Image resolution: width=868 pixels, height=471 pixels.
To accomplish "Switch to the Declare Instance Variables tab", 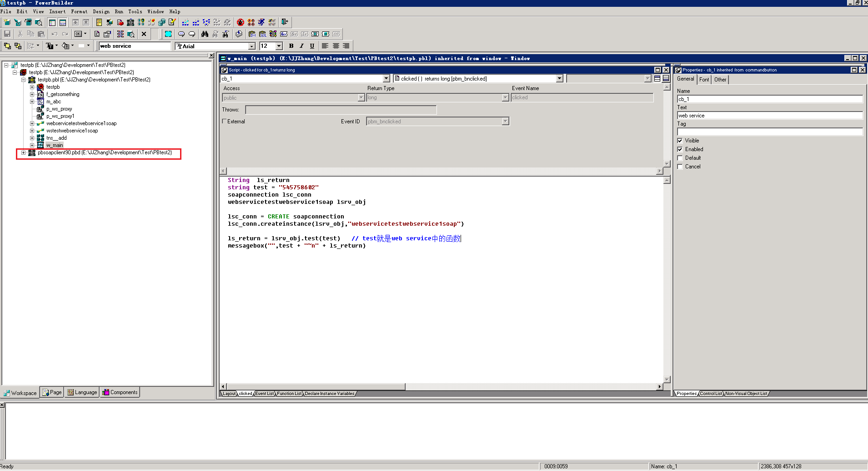I will [329, 393].
